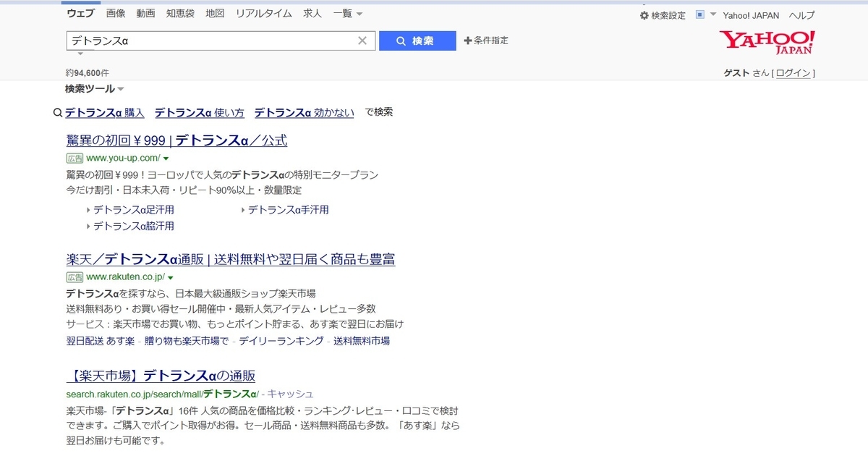This screenshot has height=456, width=868.
Task: Open 条件指定 advanced conditions
Action: pos(486,41)
